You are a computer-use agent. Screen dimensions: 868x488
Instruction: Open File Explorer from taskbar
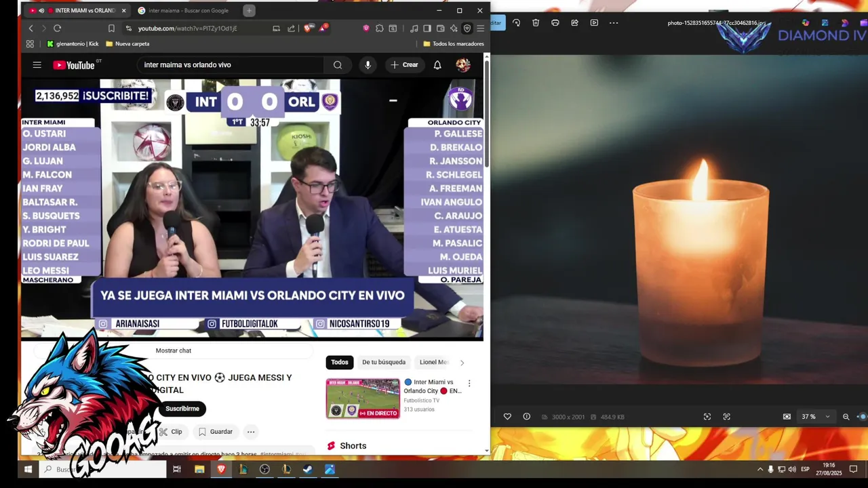(x=199, y=469)
